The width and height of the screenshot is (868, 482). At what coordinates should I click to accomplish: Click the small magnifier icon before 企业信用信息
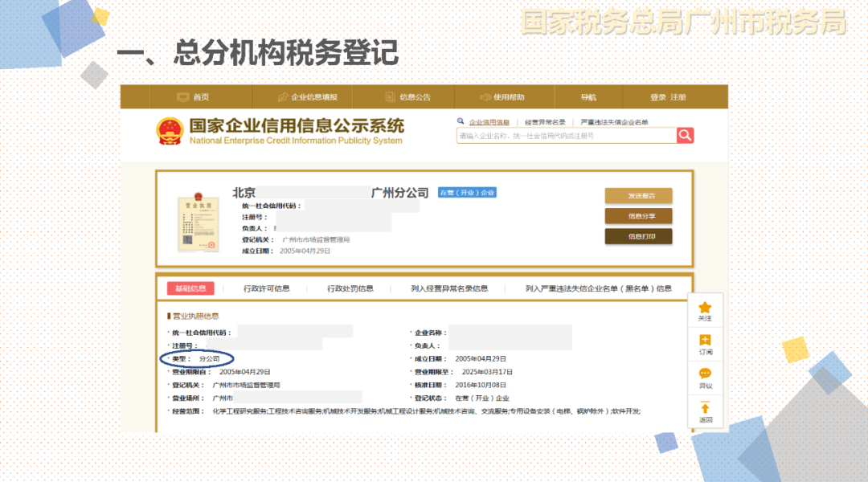pos(461,121)
